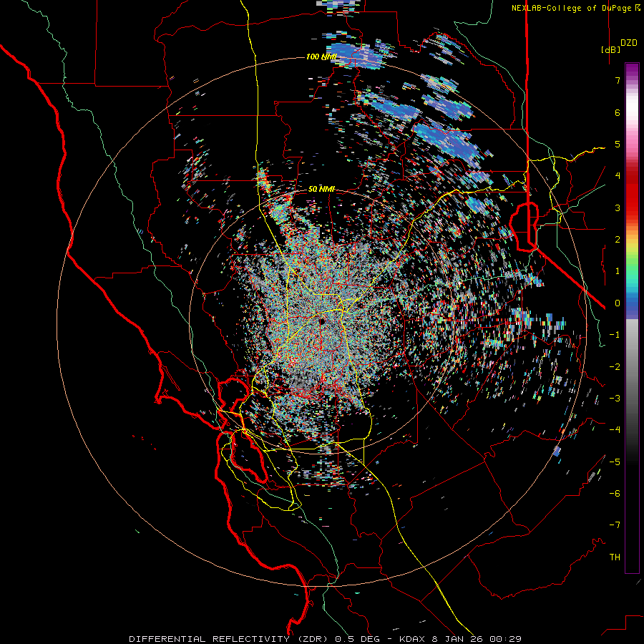Click the 4 value on the color scale
This screenshot has width=644, height=644.
click(618, 176)
